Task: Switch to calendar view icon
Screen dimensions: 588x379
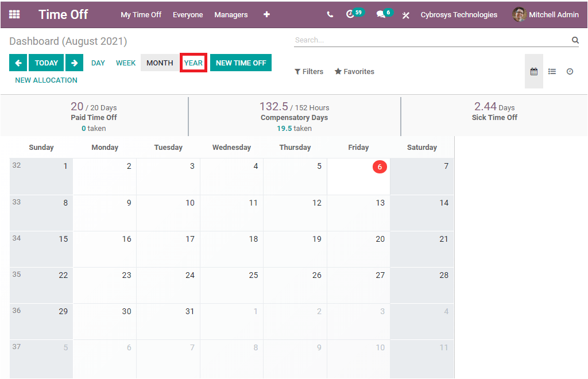Action: click(x=534, y=72)
